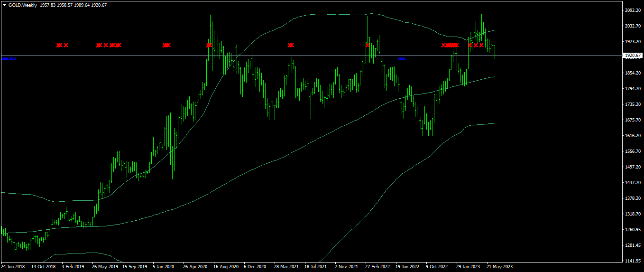644x272 pixels.
Task: Click the lone red X beside the Feb 2019 pair
Action: [x=66, y=45]
